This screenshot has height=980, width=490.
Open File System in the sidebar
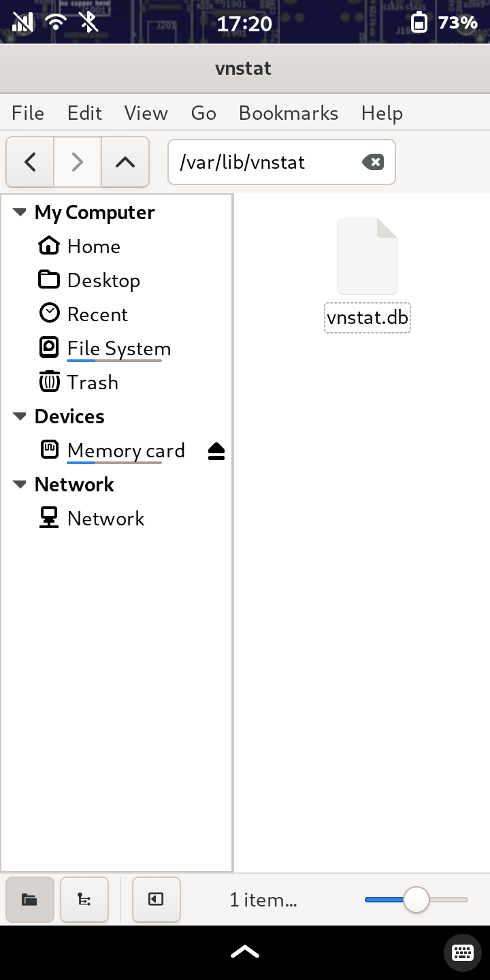tap(118, 348)
